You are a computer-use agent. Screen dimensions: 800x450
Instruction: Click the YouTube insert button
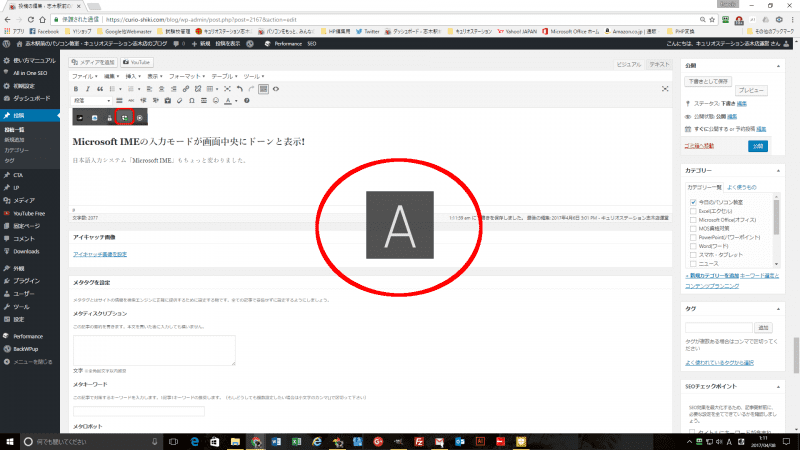coord(137,62)
